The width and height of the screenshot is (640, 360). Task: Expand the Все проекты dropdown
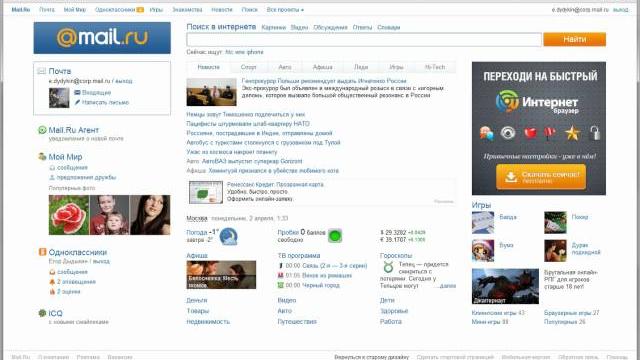pyautogui.click(x=285, y=9)
